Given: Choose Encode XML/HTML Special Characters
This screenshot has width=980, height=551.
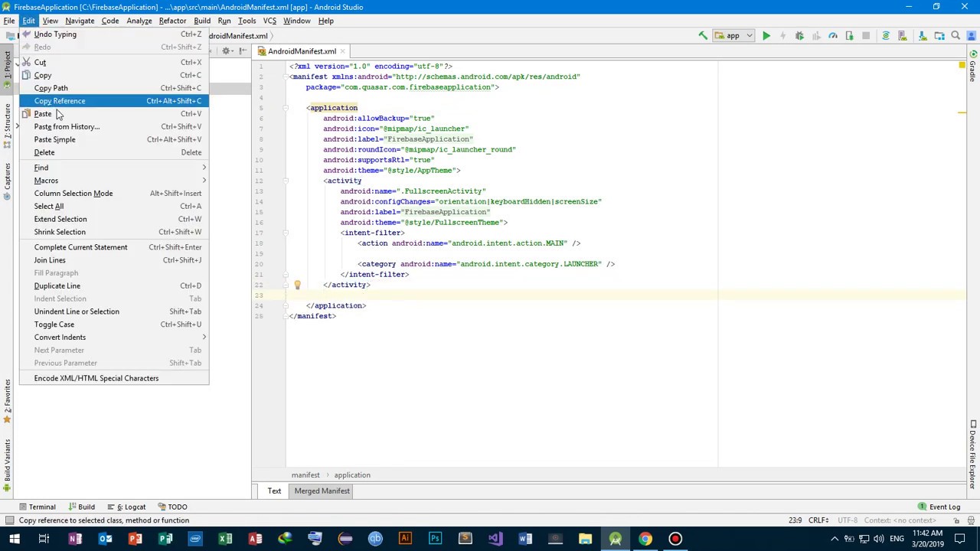Looking at the screenshot, I should pyautogui.click(x=114, y=378).
